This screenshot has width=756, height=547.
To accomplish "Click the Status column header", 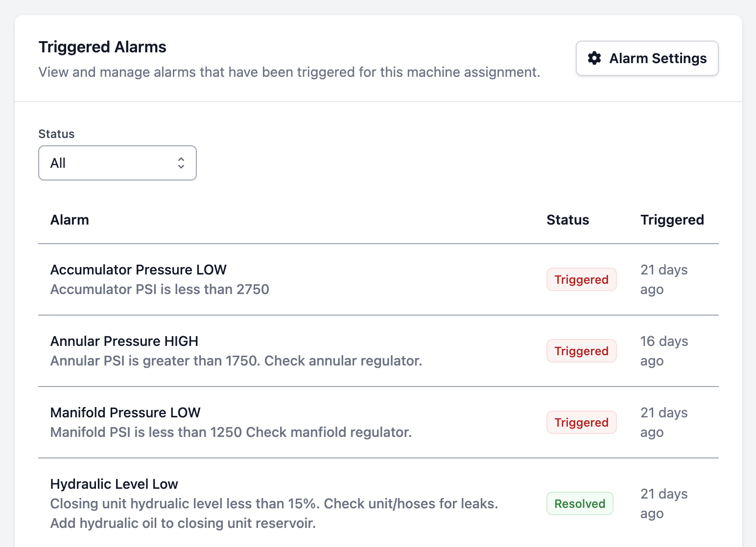I will [567, 220].
